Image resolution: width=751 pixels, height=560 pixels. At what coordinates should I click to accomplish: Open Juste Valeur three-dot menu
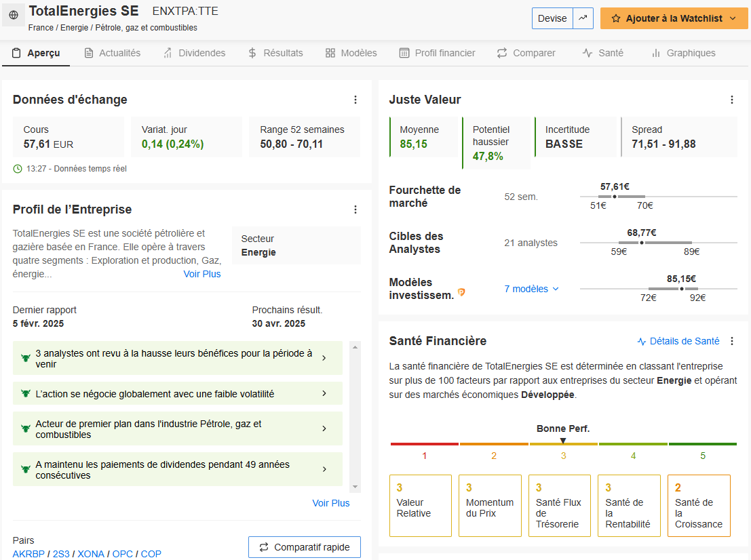pos(732,100)
